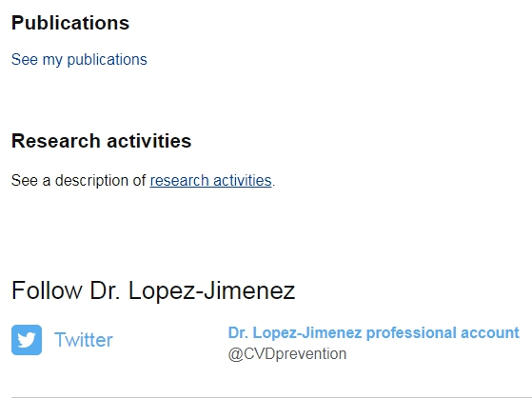Image resolution: width=532 pixels, height=399 pixels.
Task: Click the horizontal divider below the Twitter row
Action: [x=271, y=397]
